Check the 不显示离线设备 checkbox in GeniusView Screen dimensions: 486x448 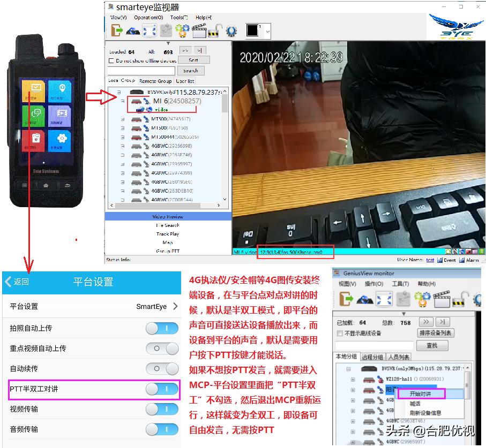click(x=340, y=333)
